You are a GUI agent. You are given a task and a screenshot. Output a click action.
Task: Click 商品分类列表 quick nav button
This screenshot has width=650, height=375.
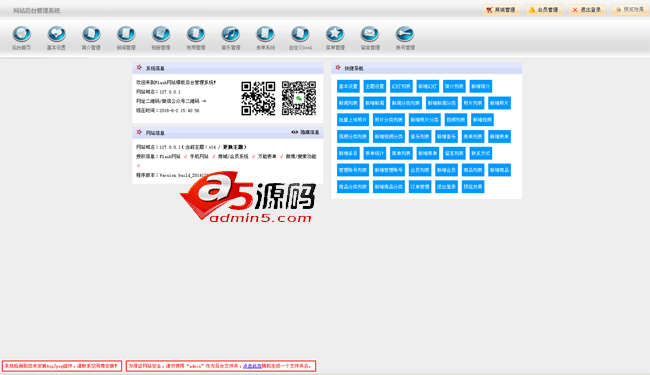point(353,186)
